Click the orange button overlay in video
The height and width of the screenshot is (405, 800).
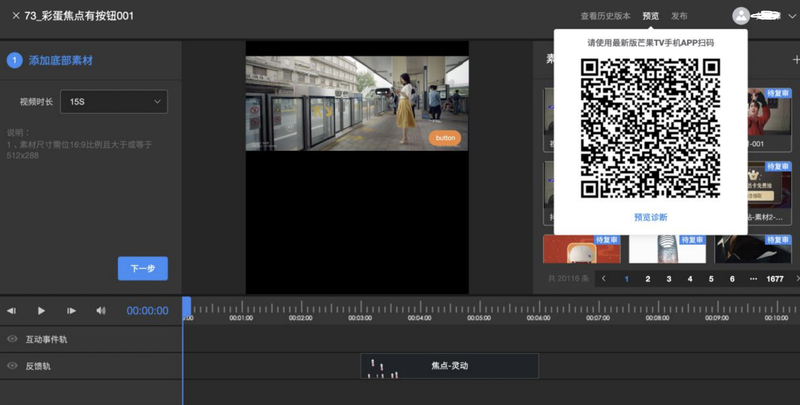tap(445, 138)
